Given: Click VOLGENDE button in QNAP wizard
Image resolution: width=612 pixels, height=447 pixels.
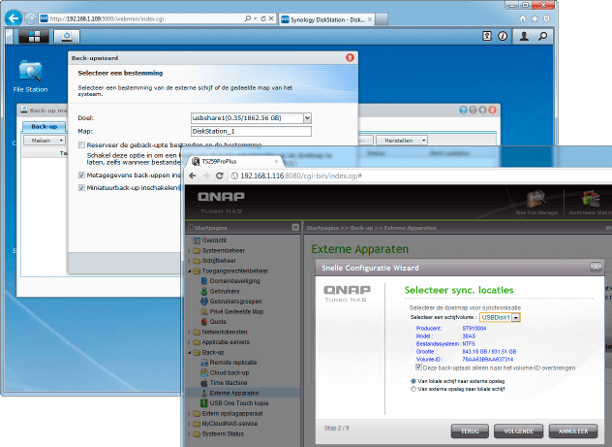Looking at the screenshot, I should [x=518, y=431].
